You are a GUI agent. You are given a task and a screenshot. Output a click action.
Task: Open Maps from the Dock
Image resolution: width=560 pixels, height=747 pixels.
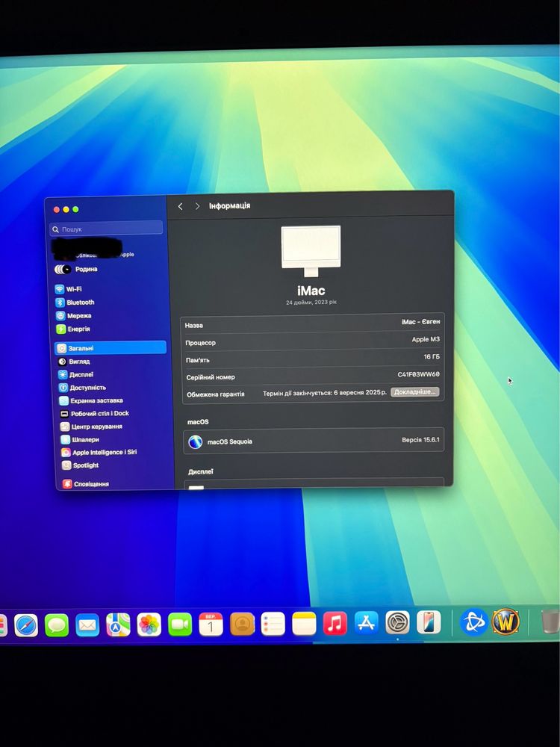click(118, 624)
